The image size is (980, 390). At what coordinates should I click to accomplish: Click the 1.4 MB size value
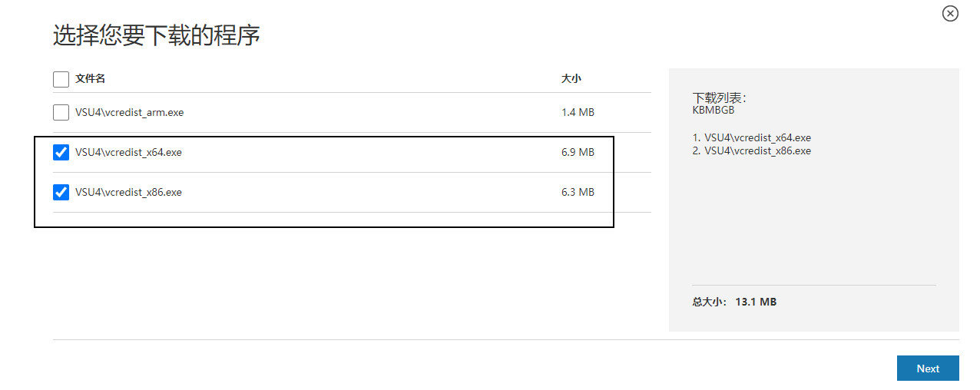click(578, 113)
